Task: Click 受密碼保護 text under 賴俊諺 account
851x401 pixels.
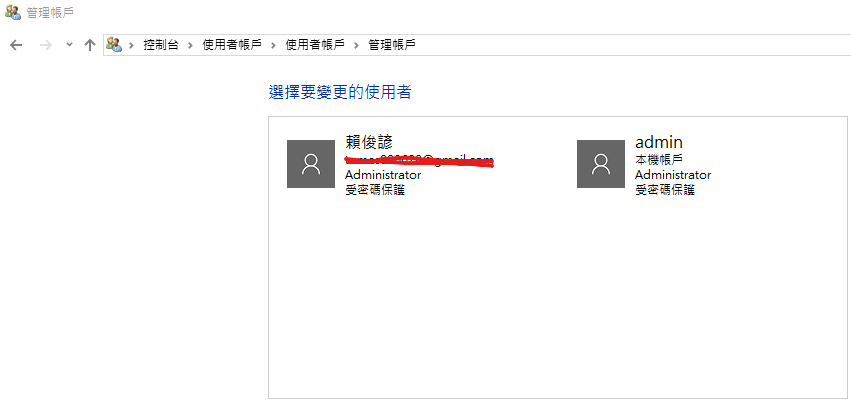Action: point(375,190)
